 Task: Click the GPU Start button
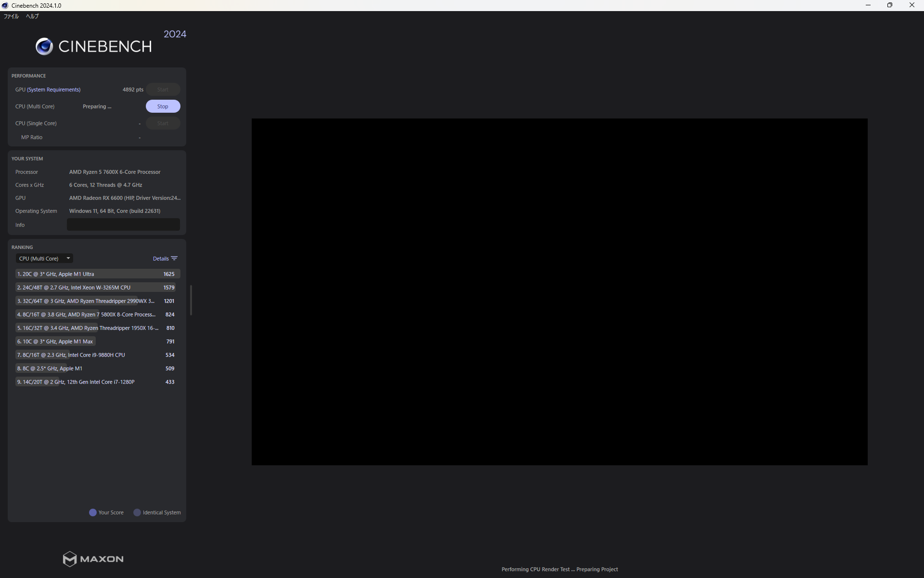coord(163,90)
